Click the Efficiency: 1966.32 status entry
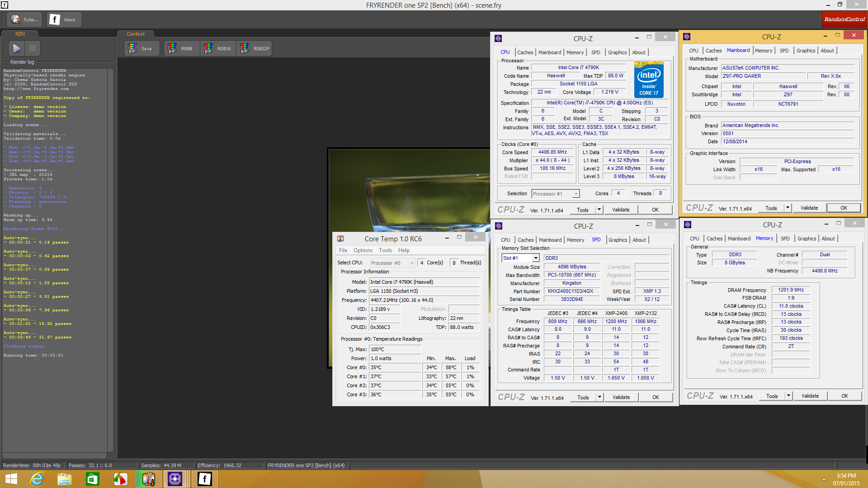 point(219,465)
